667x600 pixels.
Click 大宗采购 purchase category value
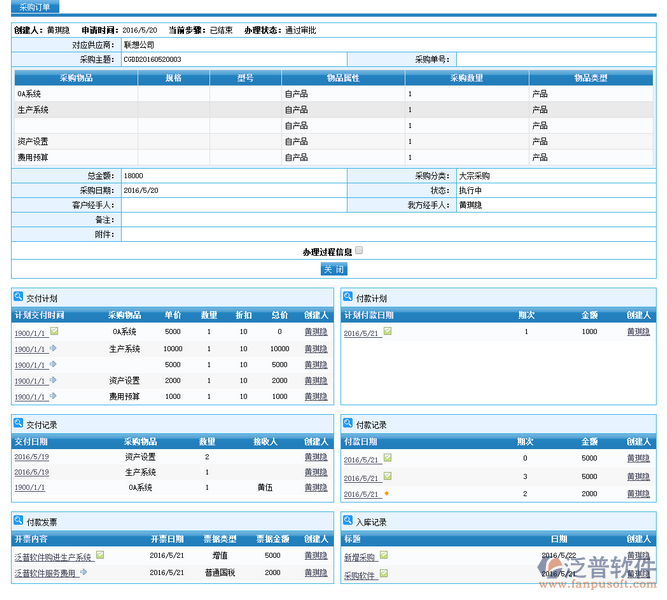click(x=474, y=176)
